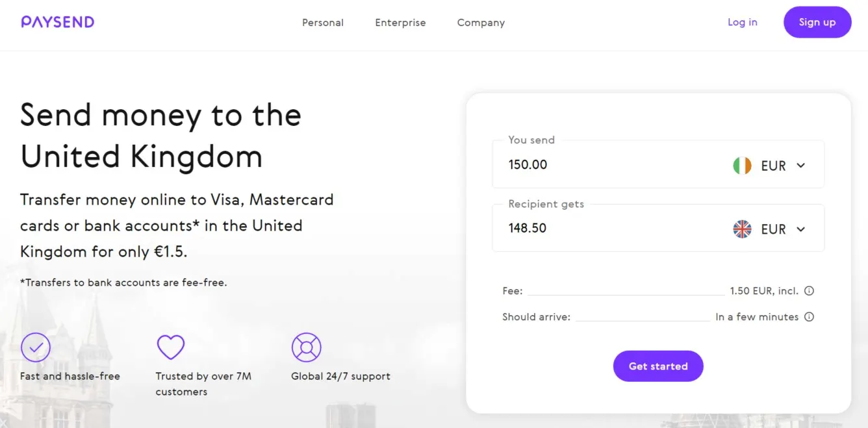The image size is (868, 428).
Task: Click the heart Trusted customers icon
Action: 171,347
